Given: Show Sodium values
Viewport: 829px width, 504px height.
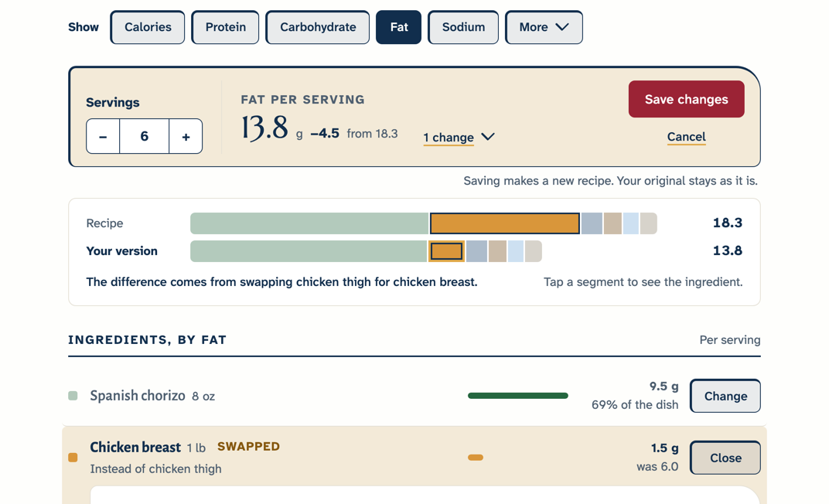Looking at the screenshot, I should pyautogui.click(x=463, y=27).
